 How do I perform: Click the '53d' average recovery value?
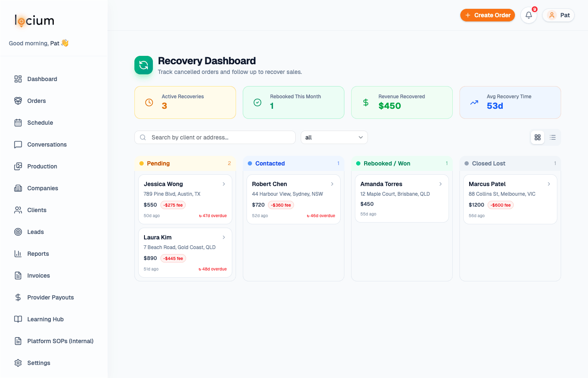coord(495,106)
